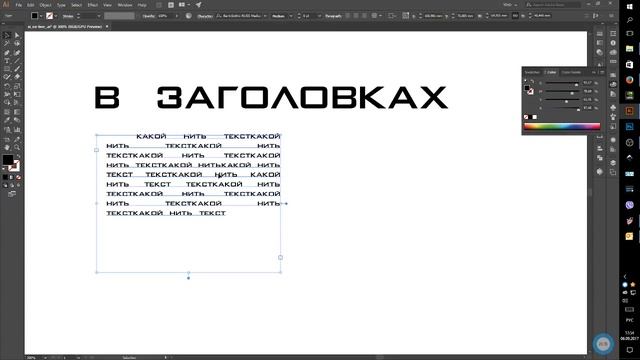Choose the Rotate tool
Screen dimensions: 640x360
(x=7, y=86)
